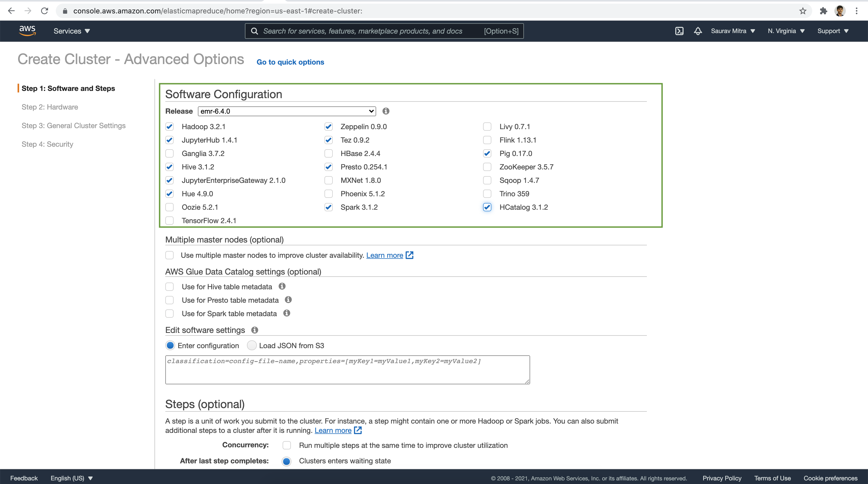Open Cookie preferences link
This screenshot has height=484, width=868.
pyautogui.click(x=830, y=478)
